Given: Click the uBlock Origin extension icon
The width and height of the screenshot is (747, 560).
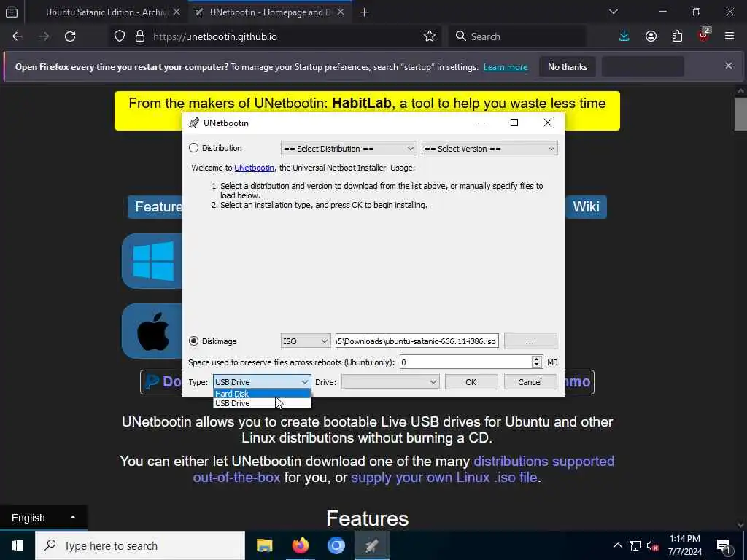Looking at the screenshot, I should pos(704,36).
